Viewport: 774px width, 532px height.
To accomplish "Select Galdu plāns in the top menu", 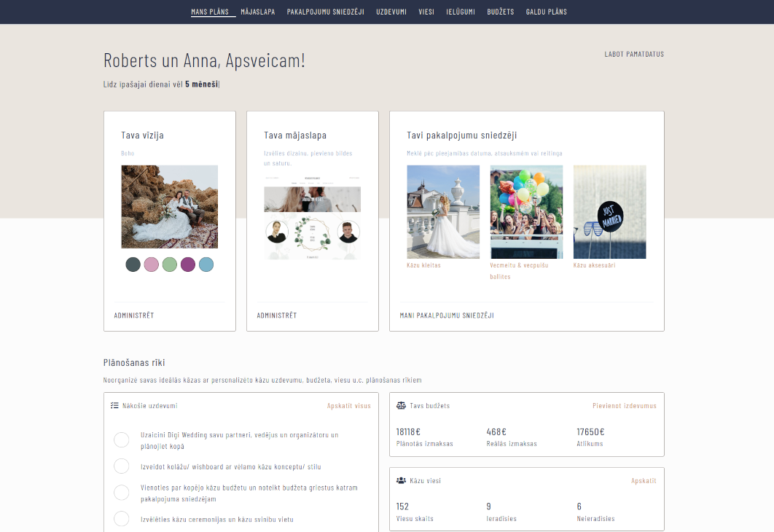I will click(546, 12).
